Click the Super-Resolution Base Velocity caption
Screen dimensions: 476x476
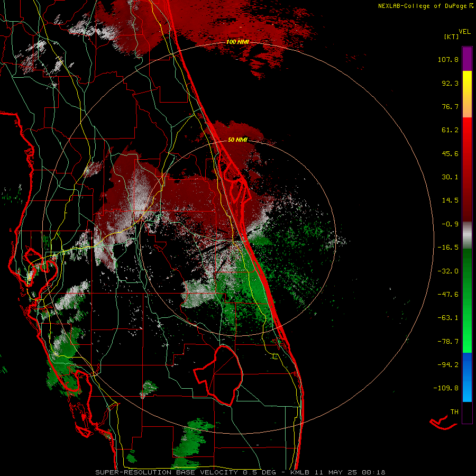pos(240,472)
